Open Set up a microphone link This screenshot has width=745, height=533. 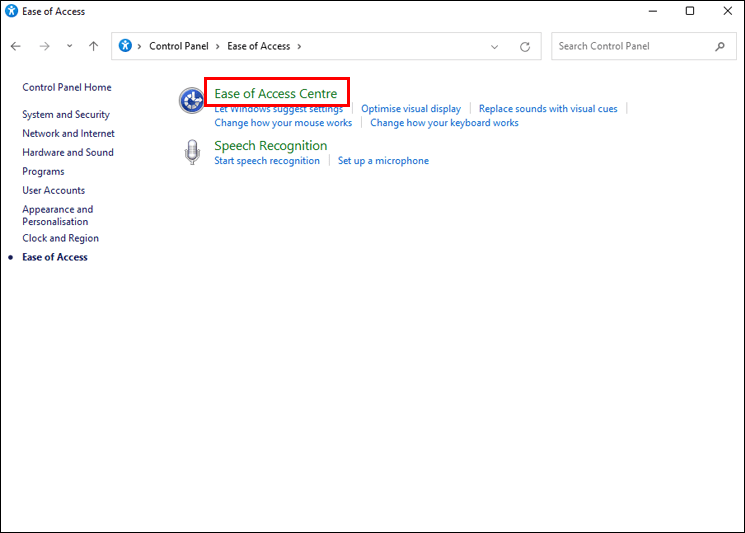click(x=383, y=161)
